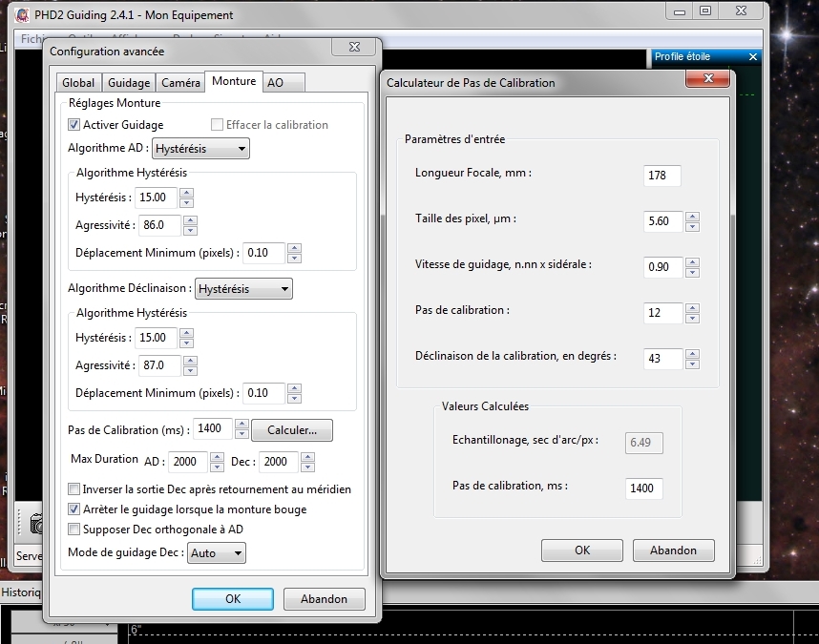The width and height of the screenshot is (819, 644).
Task: Decrease Taille des pixel with down arrow
Action: pos(692,226)
